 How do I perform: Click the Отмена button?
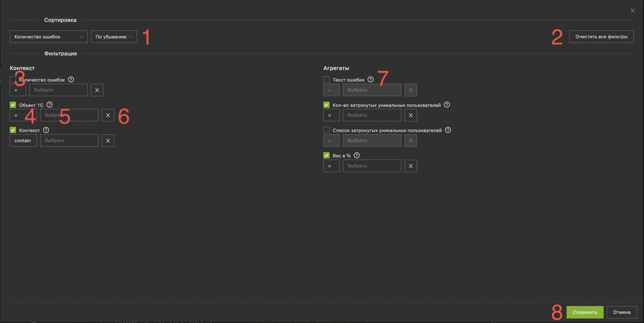622,312
